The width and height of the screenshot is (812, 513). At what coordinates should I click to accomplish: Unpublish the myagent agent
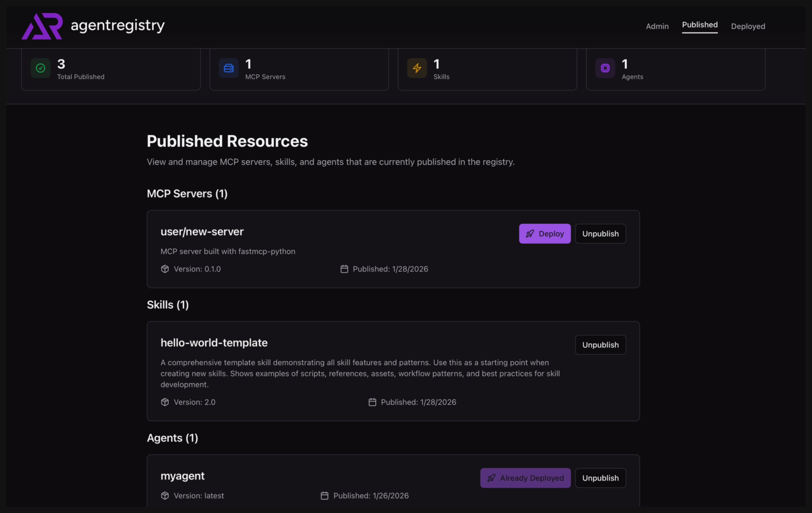[600, 478]
